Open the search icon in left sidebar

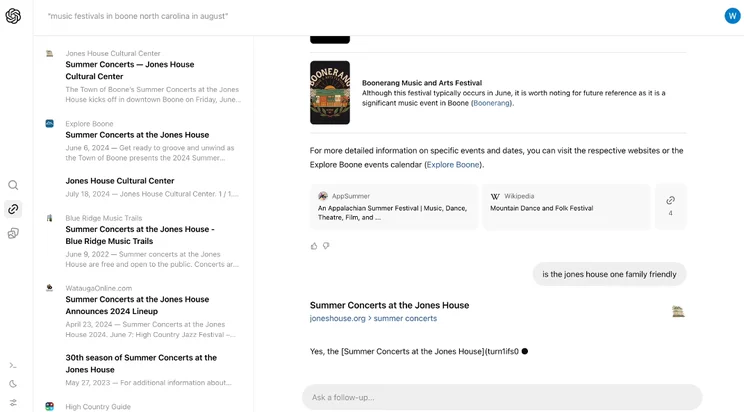pyautogui.click(x=13, y=185)
